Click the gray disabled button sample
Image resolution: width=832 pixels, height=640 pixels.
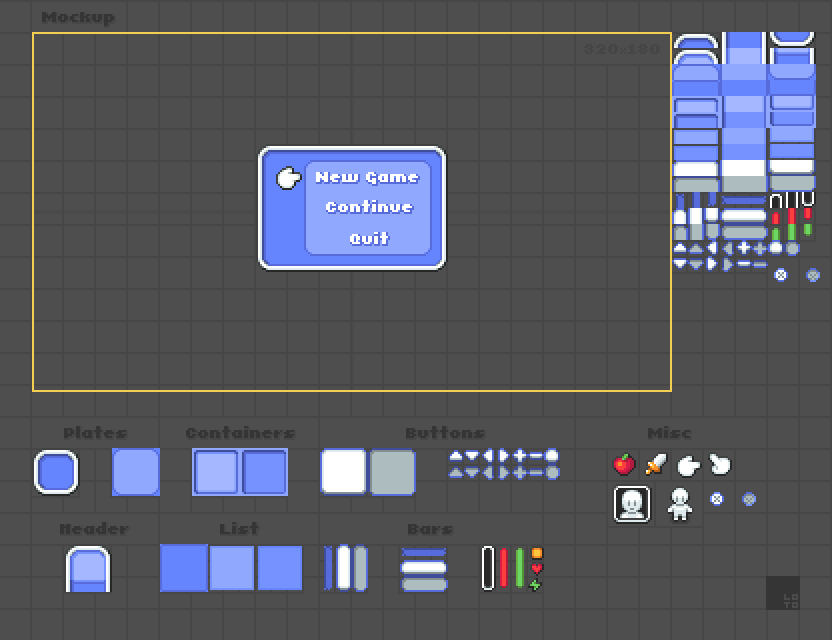coord(392,472)
